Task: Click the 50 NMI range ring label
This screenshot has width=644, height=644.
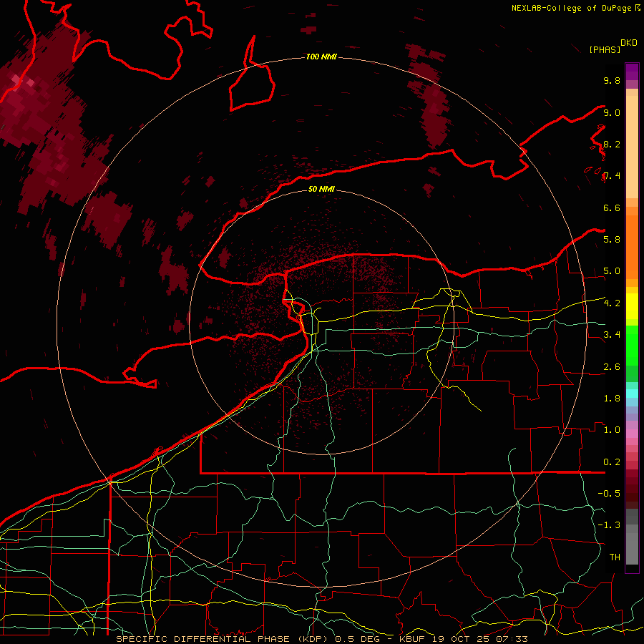Action: 321,189
